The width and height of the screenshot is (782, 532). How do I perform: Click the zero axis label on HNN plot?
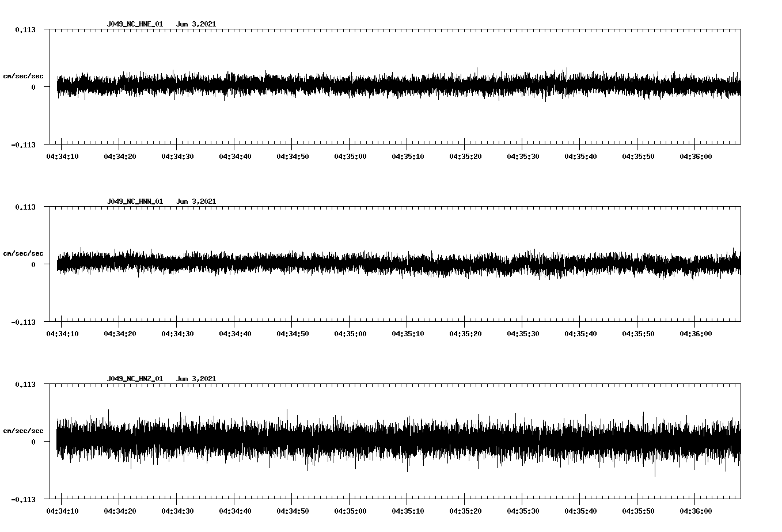(33, 265)
